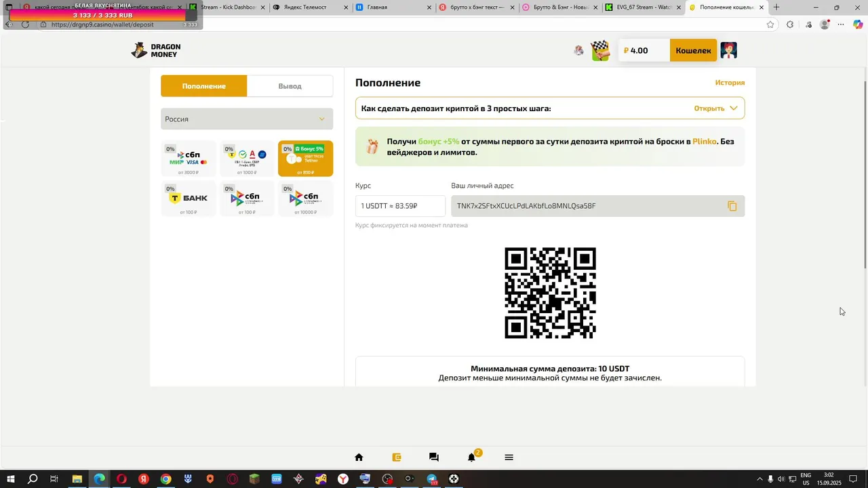Select the СБП payment method from 10000 ₽
868x488 pixels.
click(x=305, y=199)
